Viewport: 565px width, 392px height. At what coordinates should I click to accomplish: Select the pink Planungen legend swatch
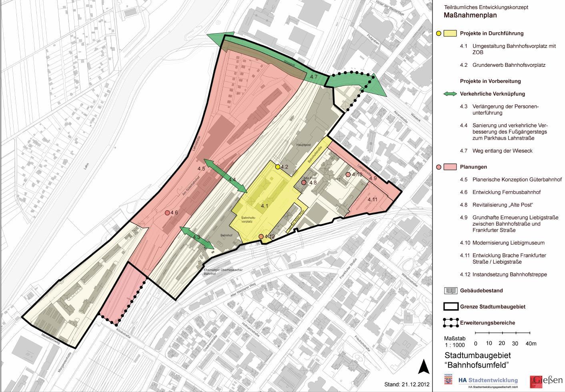pos(451,167)
